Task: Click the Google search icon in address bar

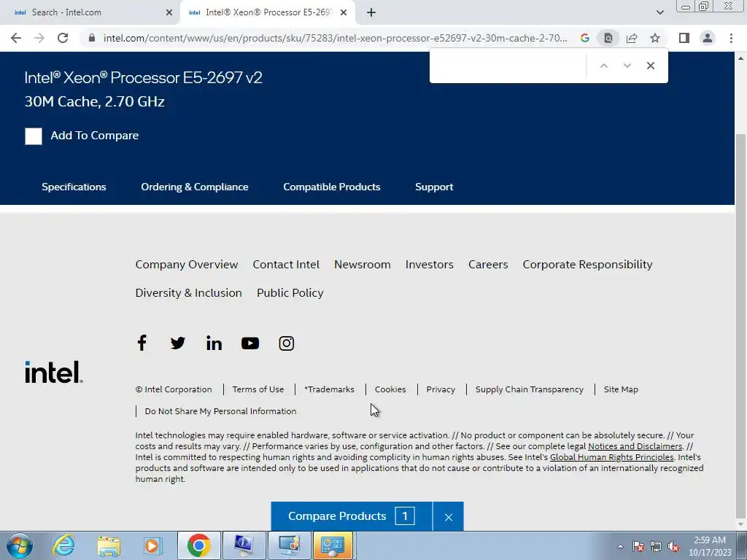Action: (x=585, y=38)
